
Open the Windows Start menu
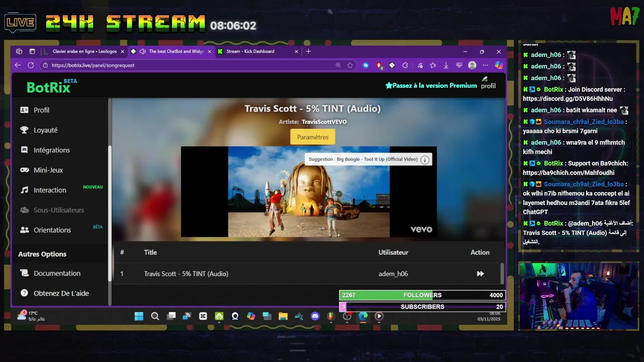tap(139, 316)
